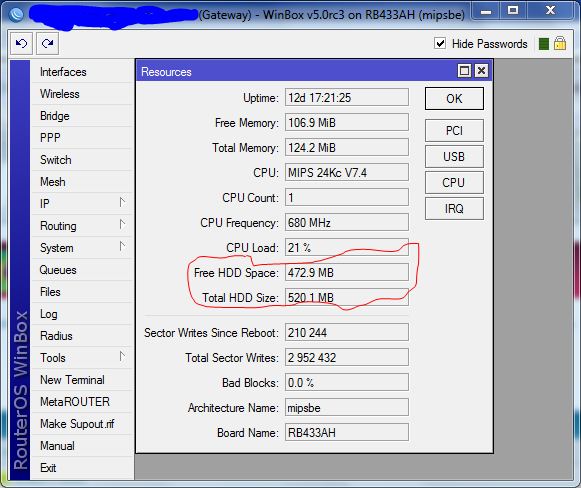
Task: Click the yellow padlock icon
Action: pyautogui.click(x=560, y=43)
